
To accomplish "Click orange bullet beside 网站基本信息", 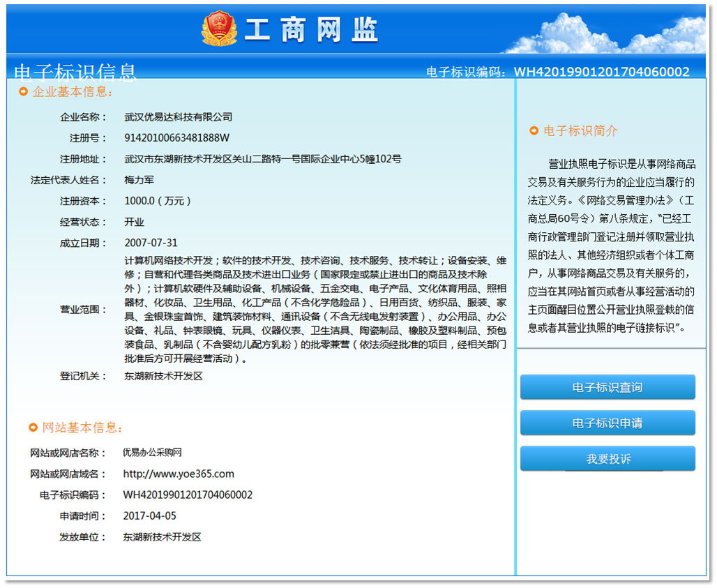I will coord(33,428).
